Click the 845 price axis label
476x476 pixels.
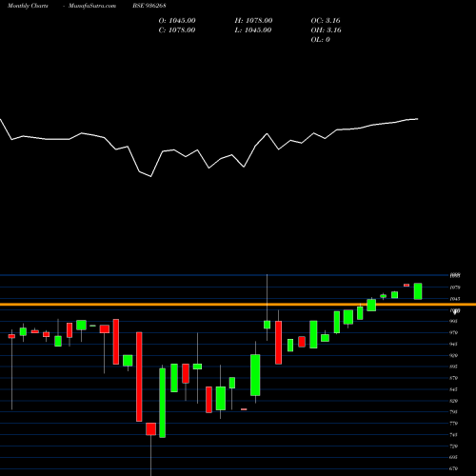pos(454,389)
